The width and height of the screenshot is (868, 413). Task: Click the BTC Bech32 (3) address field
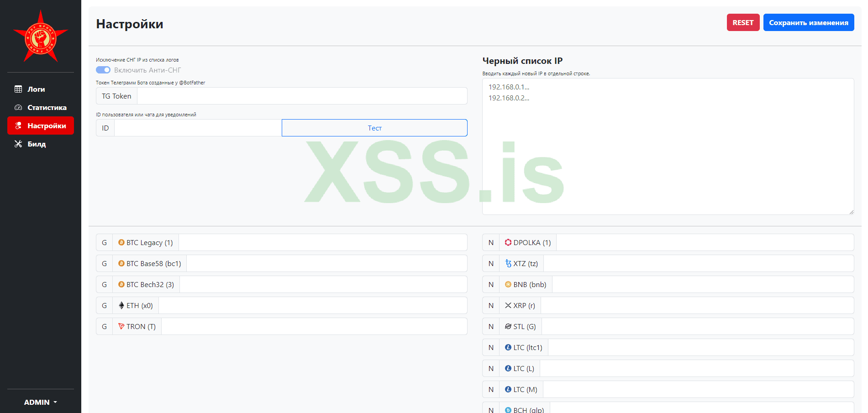[323, 284]
